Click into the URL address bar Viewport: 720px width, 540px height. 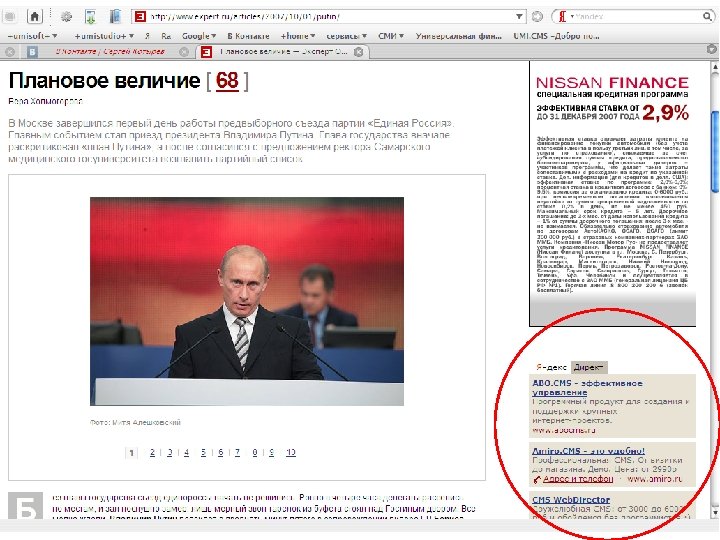[331, 17]
